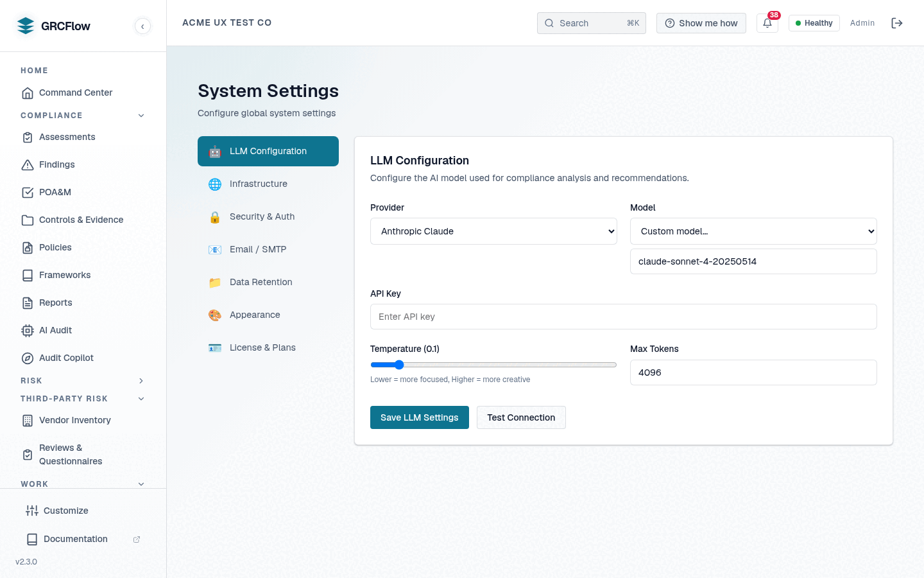Expand the RISK section chevron
Screen dimensions: 924x578
141,381
